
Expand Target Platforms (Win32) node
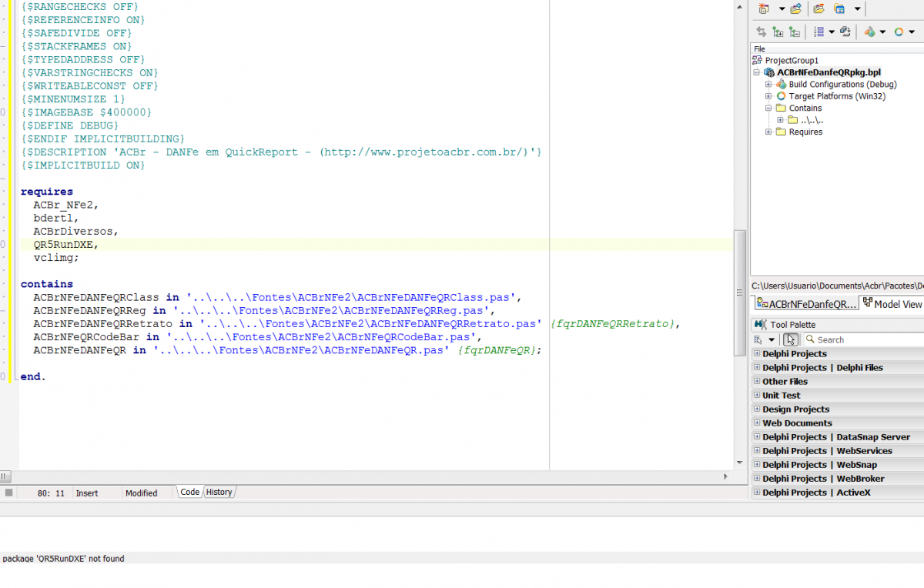(x=768, y=96)
